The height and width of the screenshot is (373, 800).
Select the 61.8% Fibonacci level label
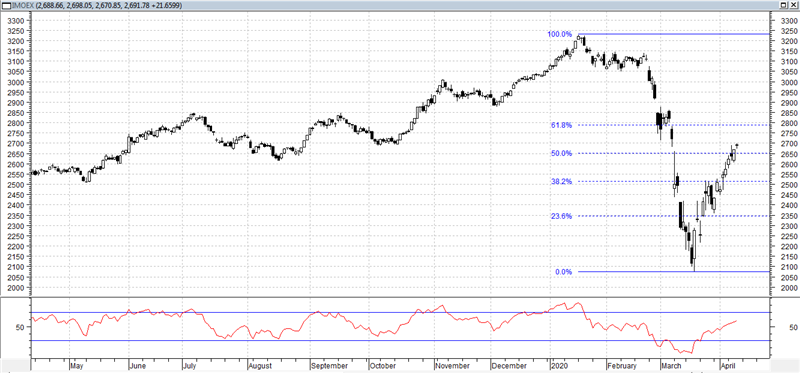[561, 125]
